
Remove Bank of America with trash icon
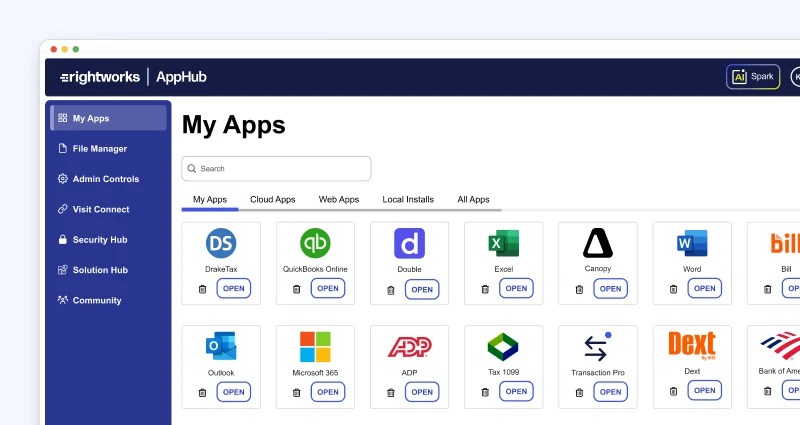767,391
